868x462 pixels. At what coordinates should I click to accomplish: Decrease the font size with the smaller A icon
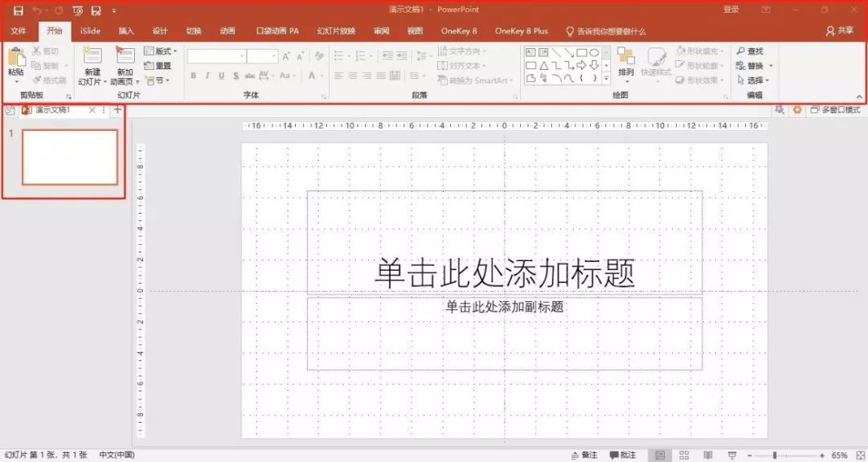point(300,56)
